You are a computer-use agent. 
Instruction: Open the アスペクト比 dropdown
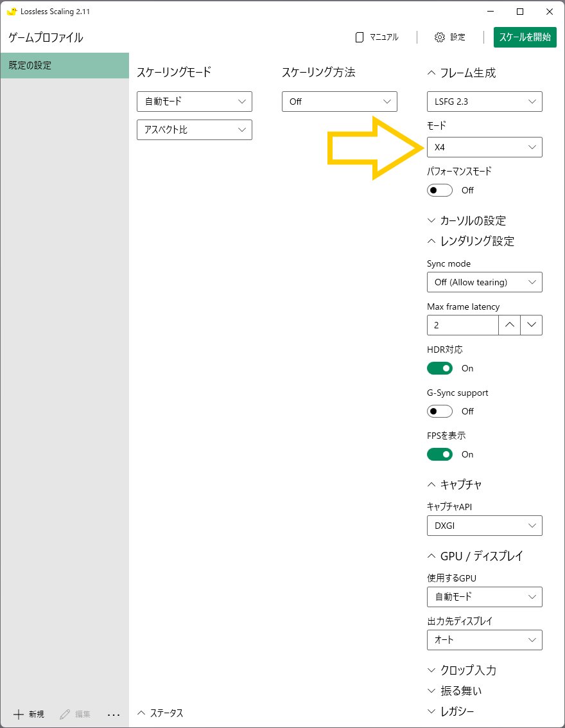195,130
